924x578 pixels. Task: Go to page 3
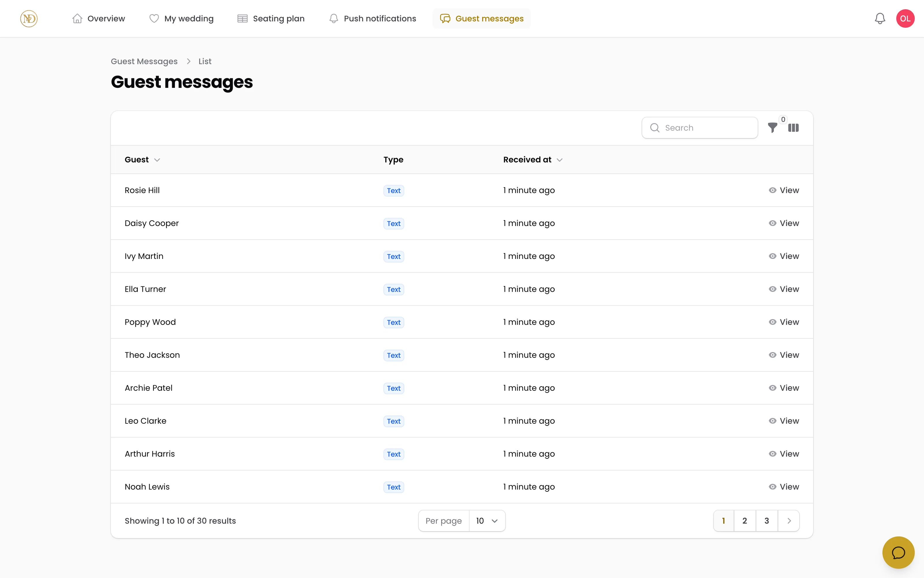coord(767,521)
